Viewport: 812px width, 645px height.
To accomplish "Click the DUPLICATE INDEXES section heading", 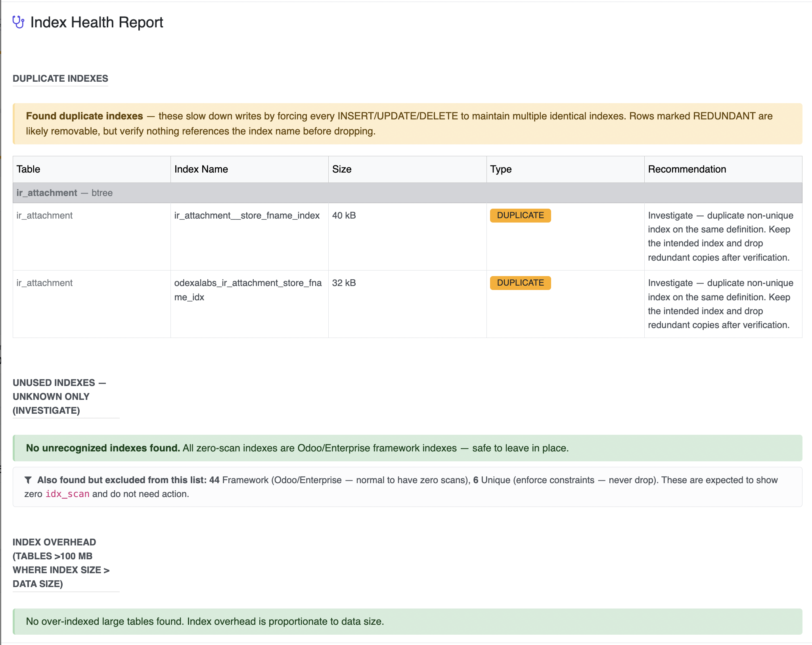I will tap(60, 79).
